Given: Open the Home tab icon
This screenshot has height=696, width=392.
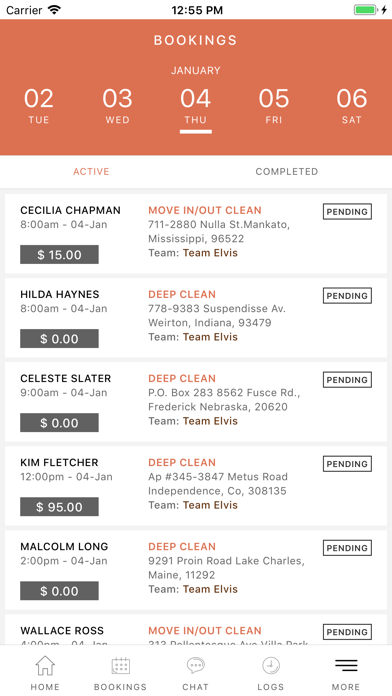Looking at the screenshot, I should tap(45, 666).
